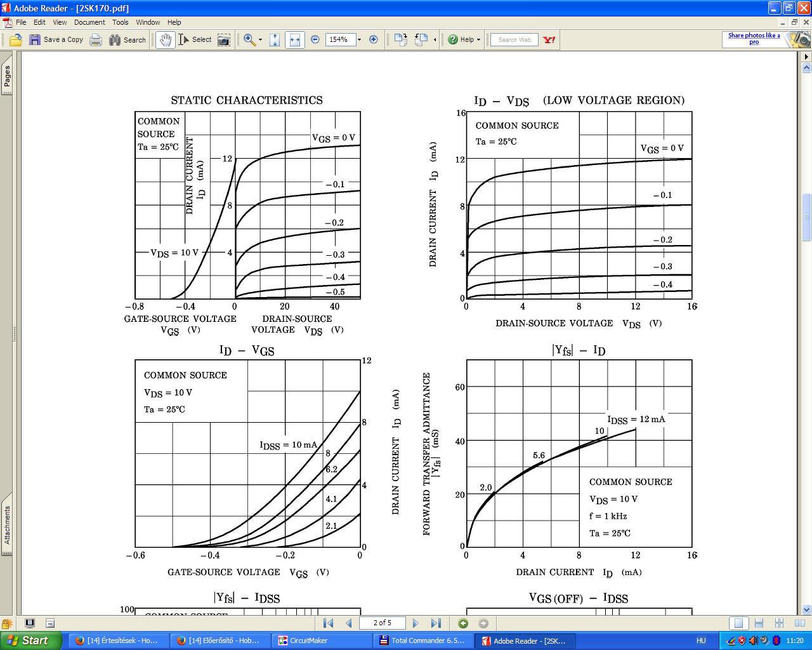Screen dimensions: 812x650
Task: Click the Save a Copy button
Action: pyautogui.click(x=56, y=40)
